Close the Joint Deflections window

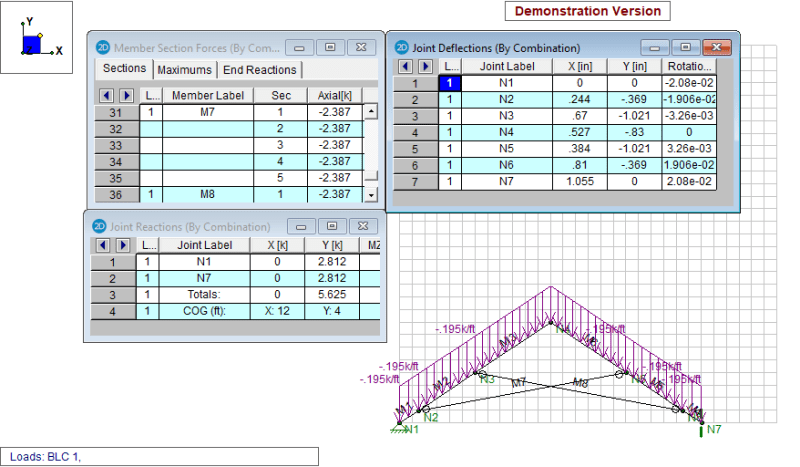pos(717,47)
